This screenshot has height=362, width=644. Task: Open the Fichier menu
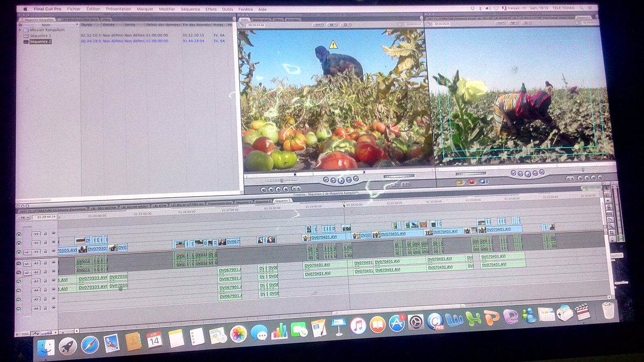[74, 9]
